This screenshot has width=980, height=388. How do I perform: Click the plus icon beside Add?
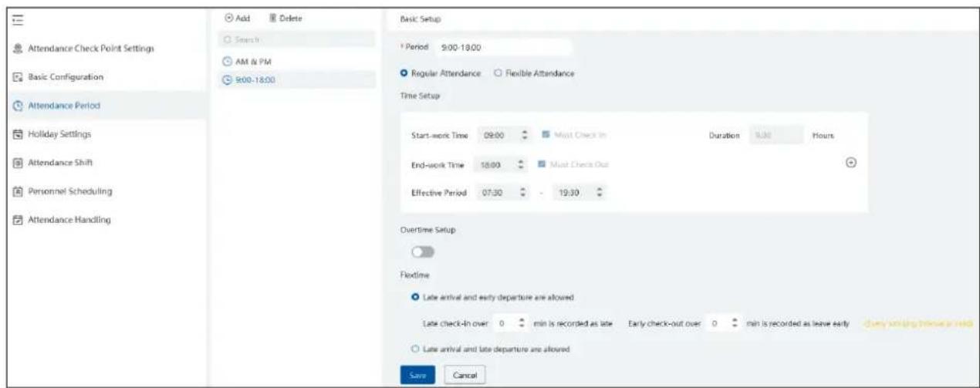click(x=228, y=18)
